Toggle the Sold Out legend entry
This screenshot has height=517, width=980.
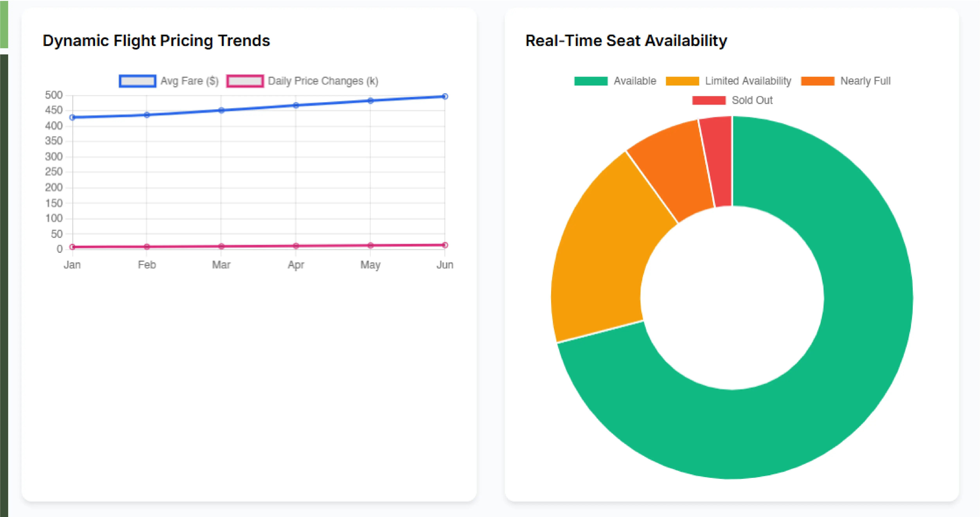732,101
